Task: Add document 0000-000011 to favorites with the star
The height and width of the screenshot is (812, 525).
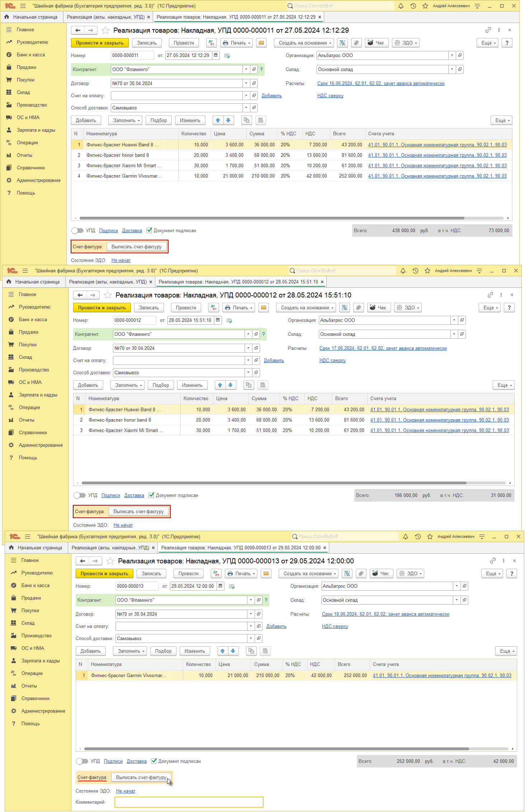Action: tap(105, 30)
